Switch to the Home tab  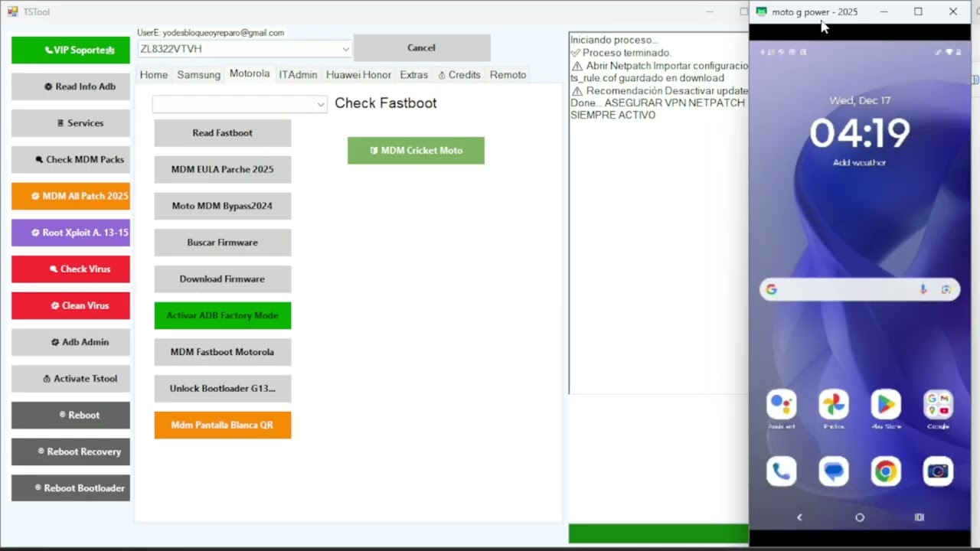coord(154,74)
